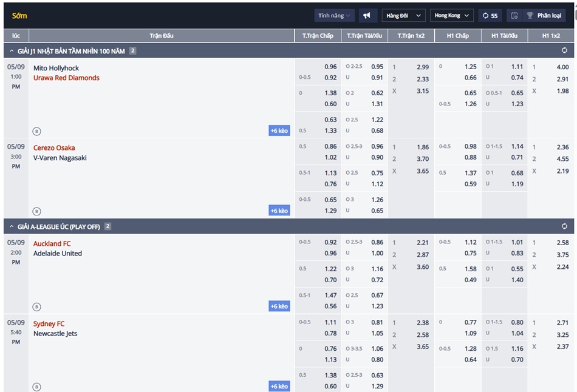Refresh the A-League Úc league odds
Viewport: 577px width, 392px height.
point(564,226)
